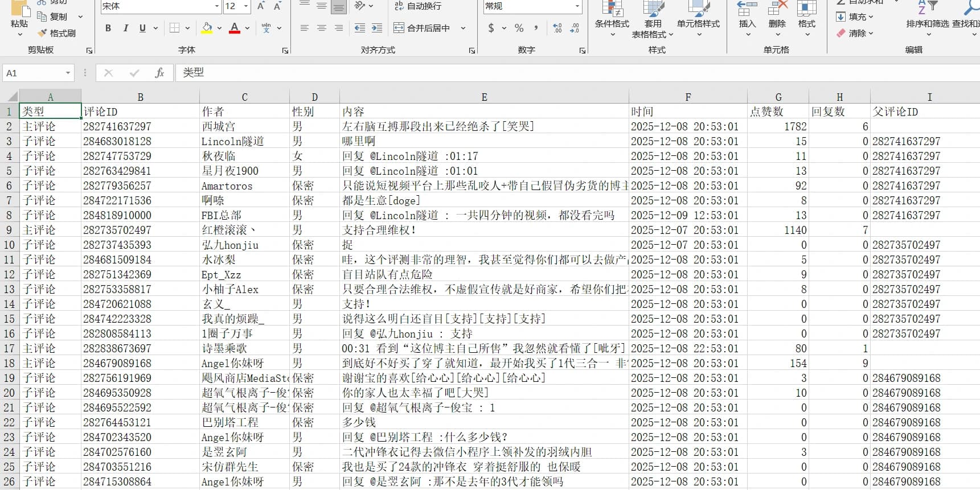980x490 pixels.
Task: Click the text orientation icon
Action: (x=360, y=6)
